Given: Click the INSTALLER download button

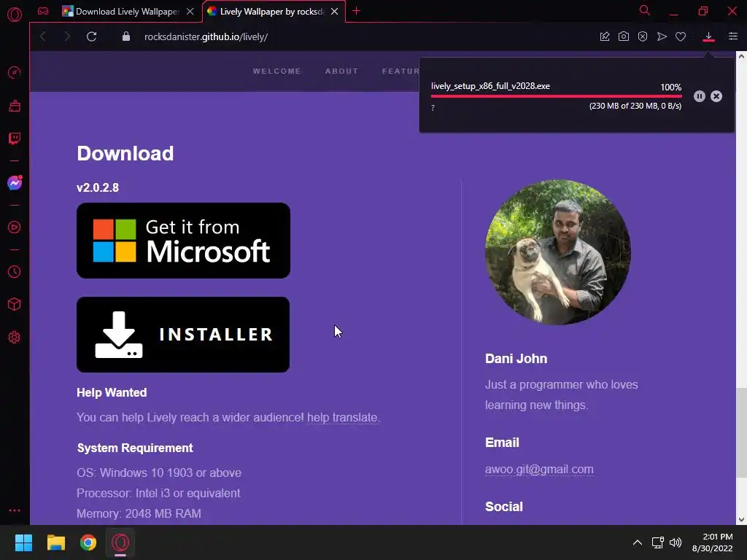Looking at the screenshot, I should click(183, 335).
